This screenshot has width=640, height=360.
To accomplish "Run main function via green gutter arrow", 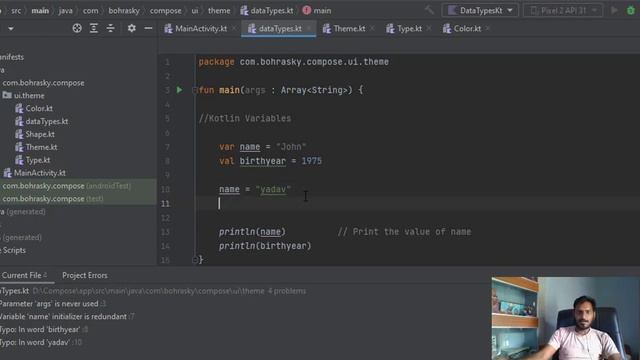I will tap(179, 90).
